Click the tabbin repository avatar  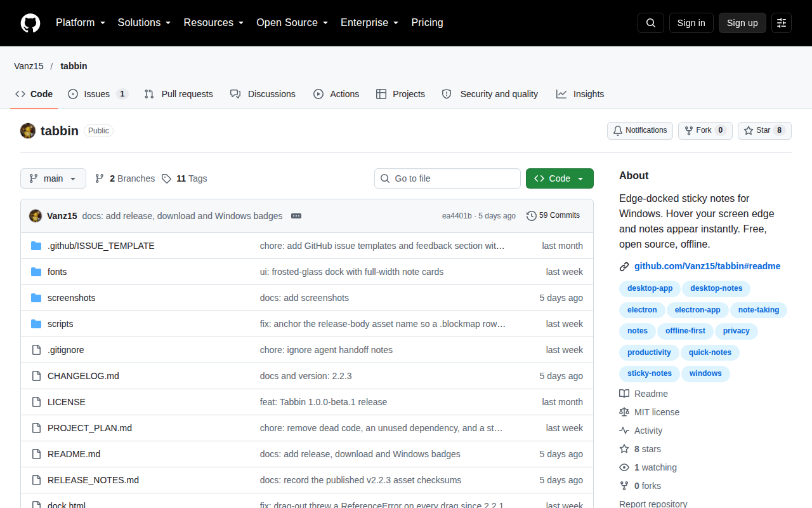[x=28, y=131]
